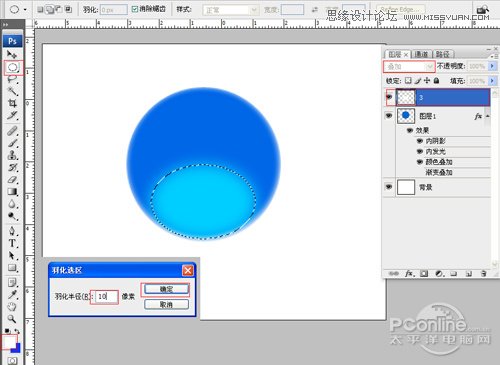Select the Hand tool
The height and width of the screenshot is (365, 500).
click(12, 307)
